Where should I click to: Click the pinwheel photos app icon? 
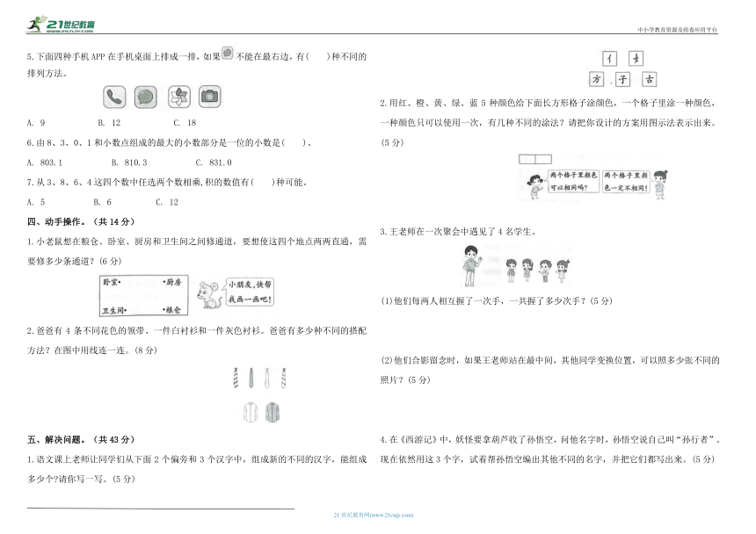click(x=178, y=97)
